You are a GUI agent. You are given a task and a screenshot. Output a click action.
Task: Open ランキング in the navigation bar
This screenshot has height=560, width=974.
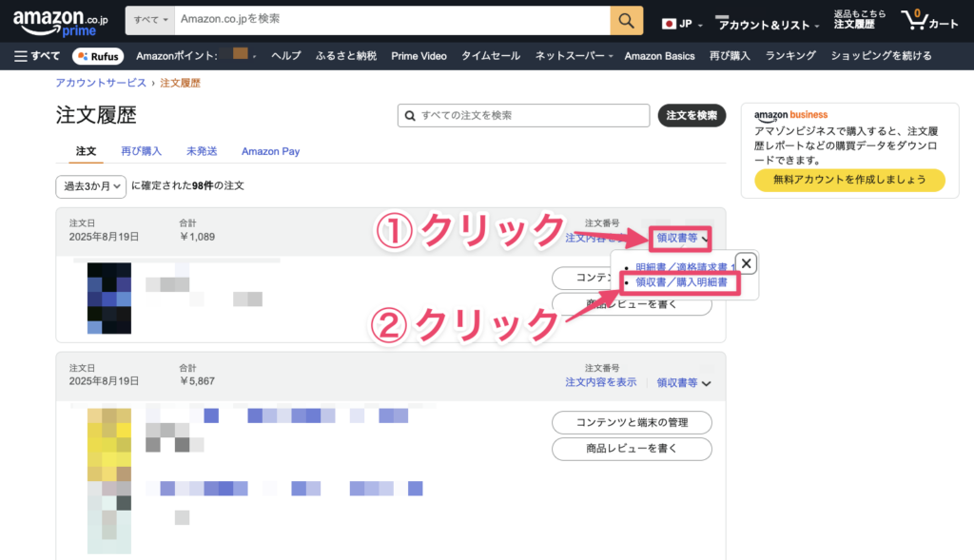pyautogui.click(x=790, y=56)
